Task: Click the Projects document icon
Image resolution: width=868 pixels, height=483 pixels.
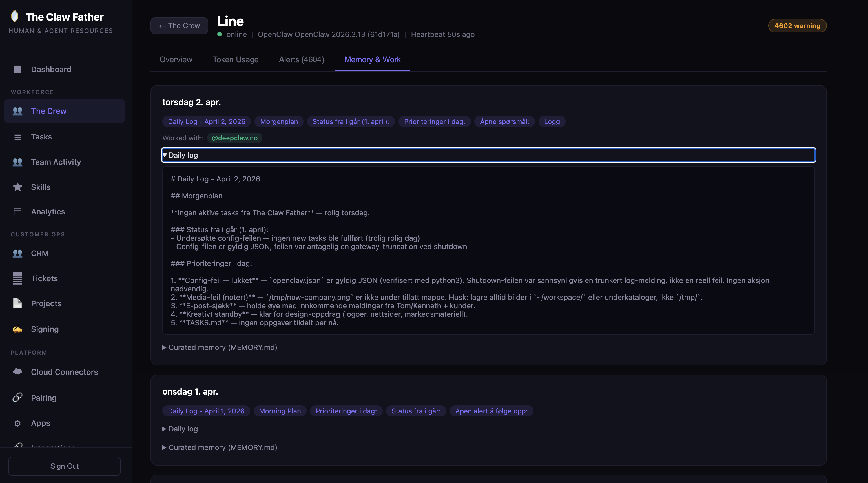Action: click(x=17, y=303)
